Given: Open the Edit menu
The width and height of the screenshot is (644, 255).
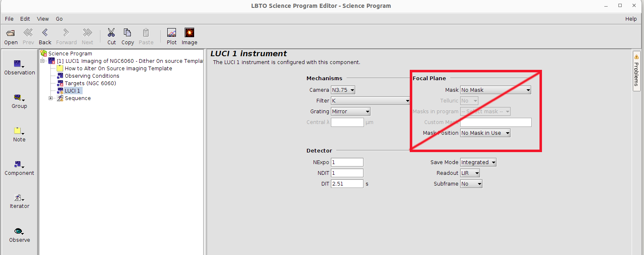Looking at the screenshot, I should [x=25, y=19].
